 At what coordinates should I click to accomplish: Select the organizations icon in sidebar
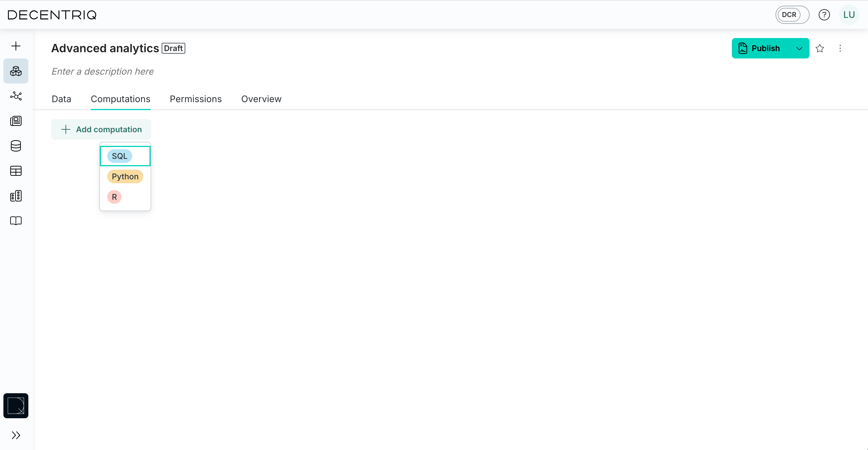click(x=16, y=196)
